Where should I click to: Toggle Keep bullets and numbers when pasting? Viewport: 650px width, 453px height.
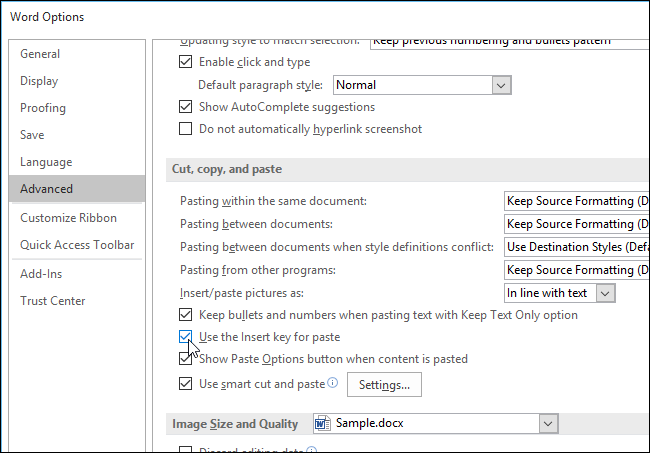(x=185, y=315)
